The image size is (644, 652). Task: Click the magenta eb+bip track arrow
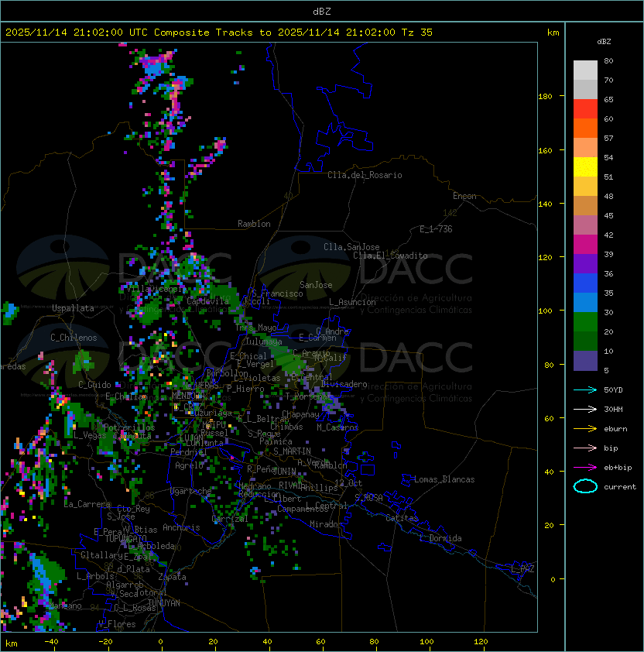tap(585, 468)
